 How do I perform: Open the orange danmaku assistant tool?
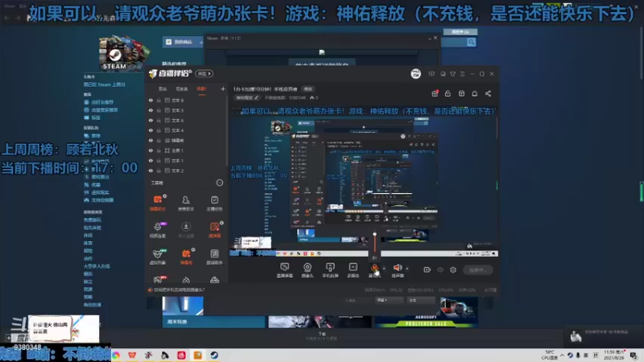[158, 203]
